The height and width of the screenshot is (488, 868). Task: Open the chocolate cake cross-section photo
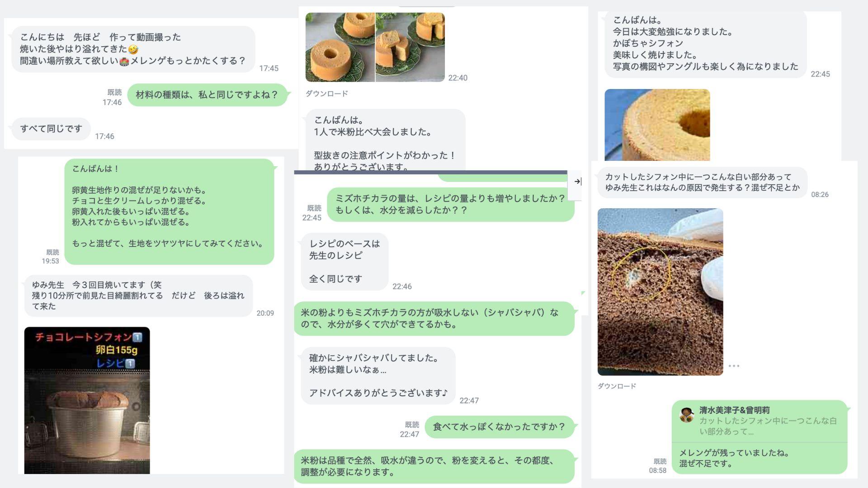click(660, 291)
